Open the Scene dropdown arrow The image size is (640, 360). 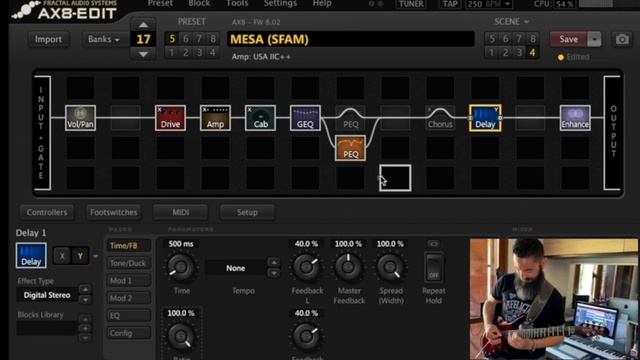click(x=527, y=22)
